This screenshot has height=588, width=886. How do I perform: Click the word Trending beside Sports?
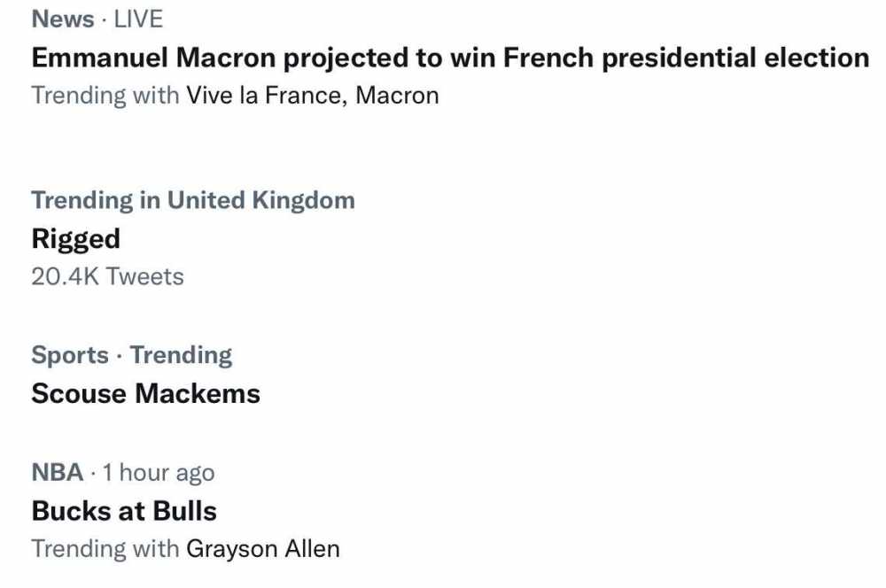coord(181,356)
